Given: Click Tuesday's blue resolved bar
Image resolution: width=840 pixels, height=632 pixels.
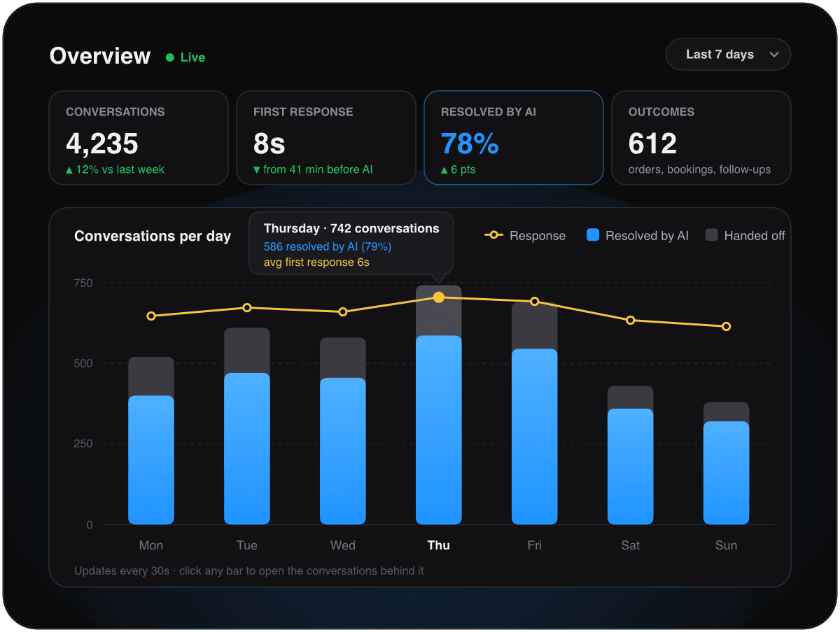Looking at the screenshot, I should click(247, 449).
